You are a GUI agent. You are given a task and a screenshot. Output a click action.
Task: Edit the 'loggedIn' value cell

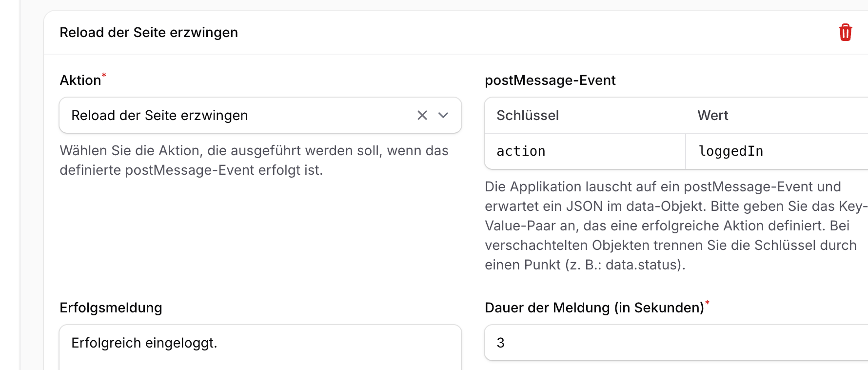click(777, 151)
